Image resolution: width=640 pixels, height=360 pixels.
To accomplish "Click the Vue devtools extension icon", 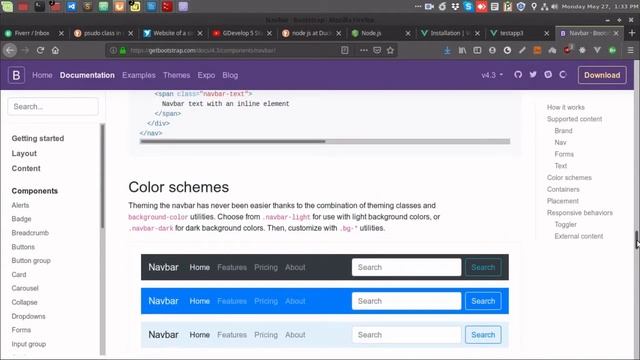I will pos(597,50).
